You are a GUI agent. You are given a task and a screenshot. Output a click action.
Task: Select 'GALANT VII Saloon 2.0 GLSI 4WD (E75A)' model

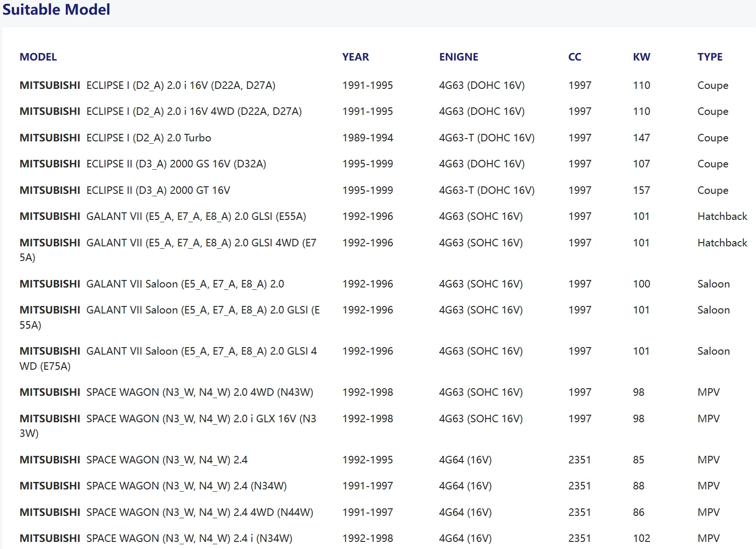click(x=168, y=358)
